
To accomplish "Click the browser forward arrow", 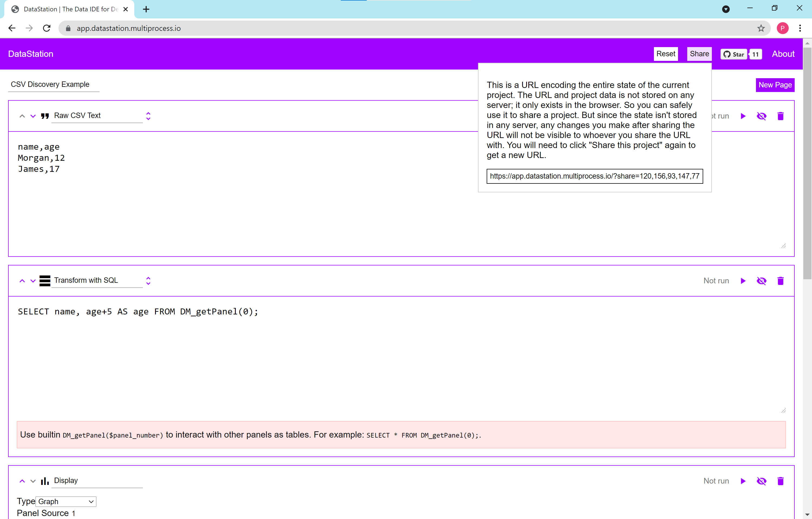I will [29, 28].
